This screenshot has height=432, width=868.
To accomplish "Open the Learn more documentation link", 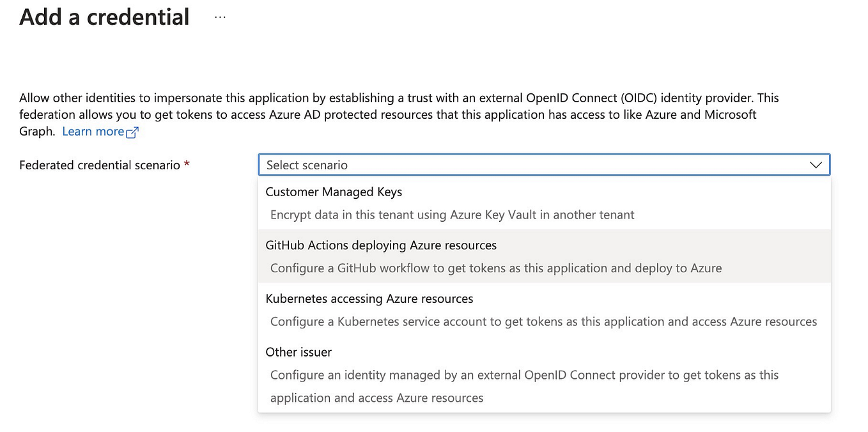I will (93, 131).
